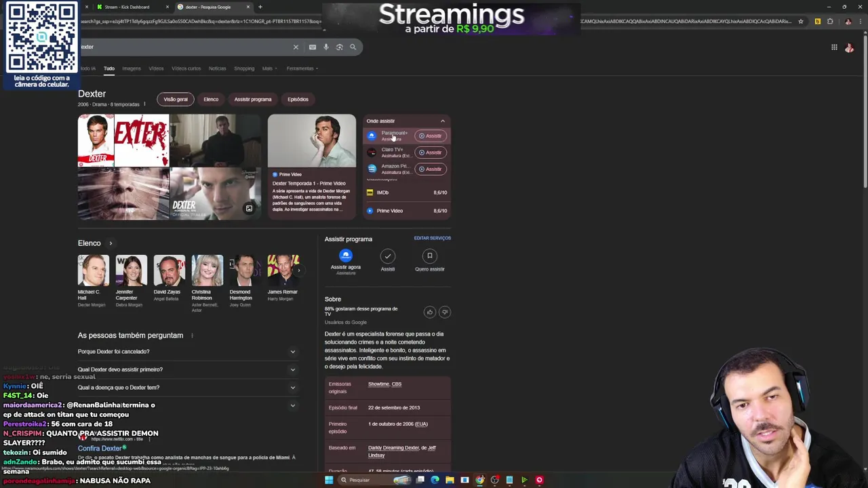Image resolution: width=868 pixels, height=488 pixels.
Task: Open OBS Studio from taskbar
Action: click(494, 480)
